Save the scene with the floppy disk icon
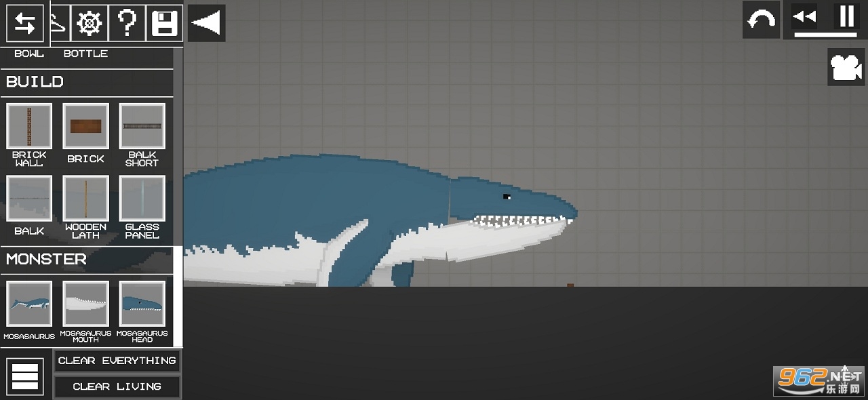This screenshot has height=400, width=868. coord(164,24)
